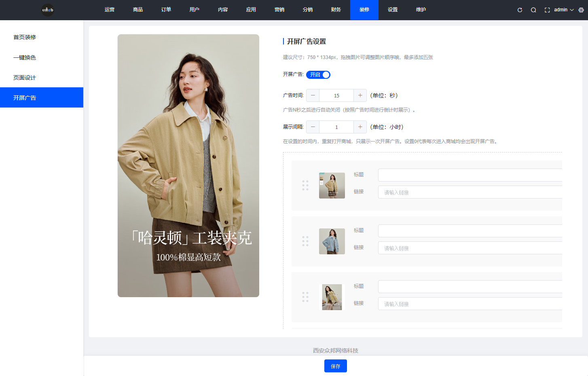The height and width of the screenshot is (376, 588).
Task: Disable the 开屏广告 switch
Action: click(x=318, y=74)
